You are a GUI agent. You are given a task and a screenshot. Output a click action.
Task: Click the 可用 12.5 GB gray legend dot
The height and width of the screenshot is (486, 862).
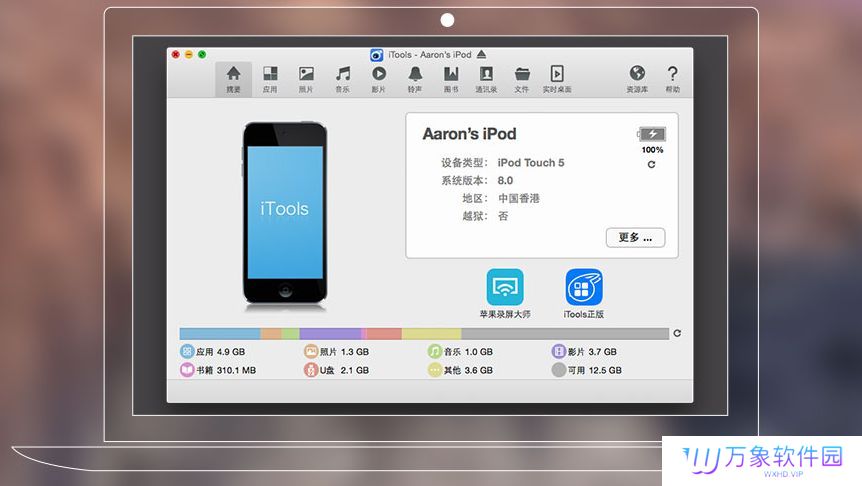(x=558, y=370)
